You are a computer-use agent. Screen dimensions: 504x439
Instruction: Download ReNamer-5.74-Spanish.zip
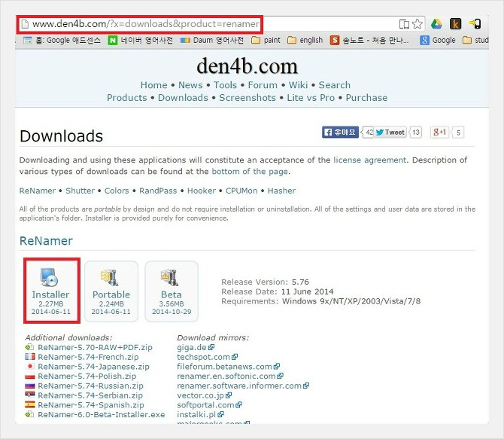(x=91, y=405)
